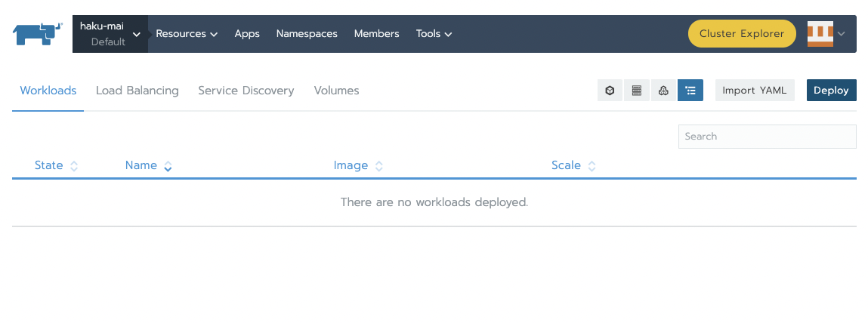Sort by State column arrows

click(x=73, y=166)
